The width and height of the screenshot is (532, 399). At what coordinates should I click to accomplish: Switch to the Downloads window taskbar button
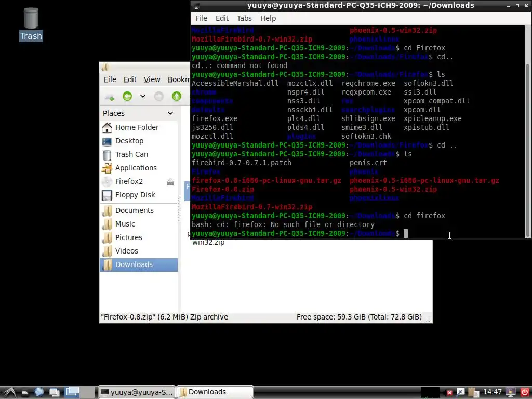(215, 392)
